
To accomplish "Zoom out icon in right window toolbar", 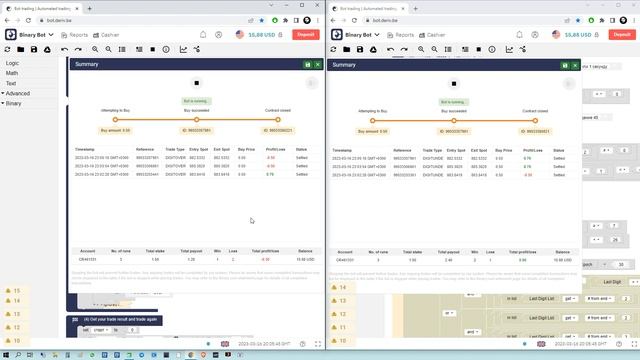I will (435, 49).
